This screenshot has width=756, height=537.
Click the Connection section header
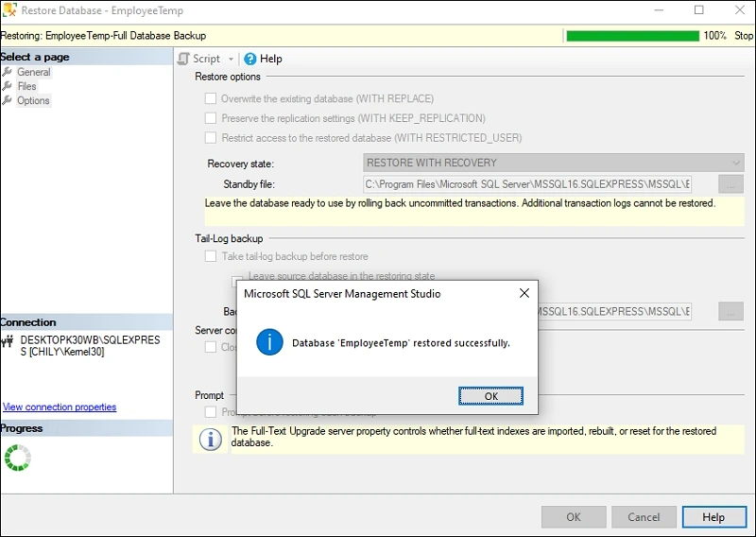(86, 322)
